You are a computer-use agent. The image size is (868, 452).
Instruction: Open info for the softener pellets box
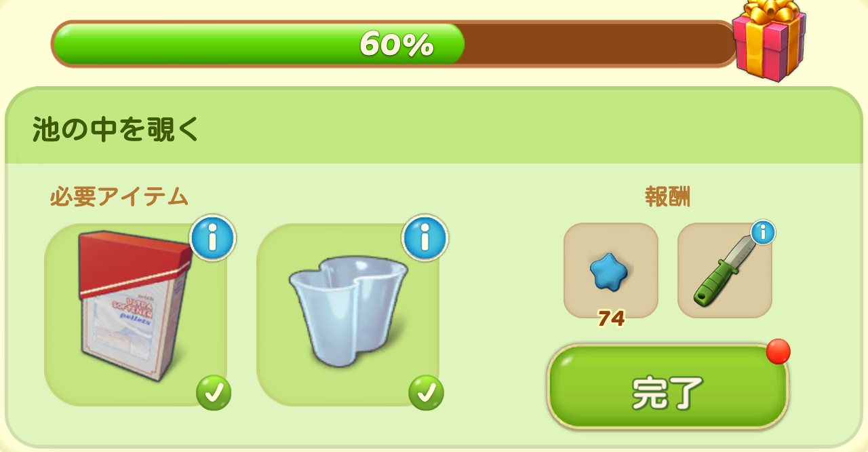pos(213,238)
